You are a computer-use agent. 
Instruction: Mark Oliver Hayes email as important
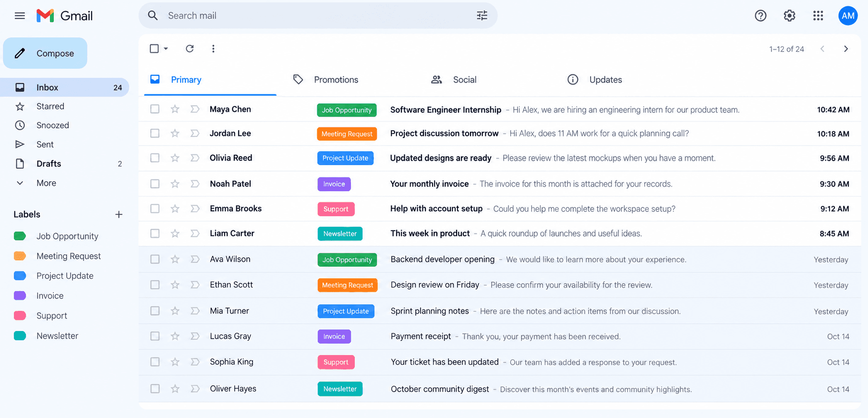click(195, 388)
